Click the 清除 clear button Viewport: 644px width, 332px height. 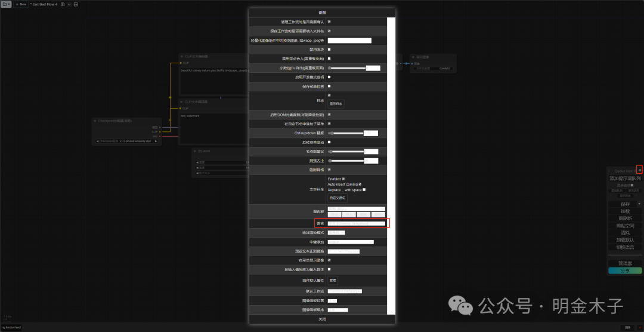pos(625,232)
